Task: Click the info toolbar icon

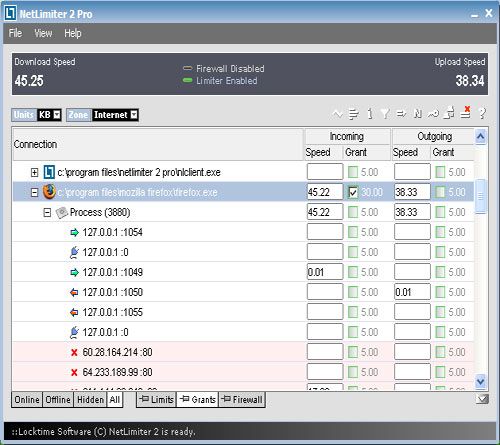Action: (x=370, y=114)
